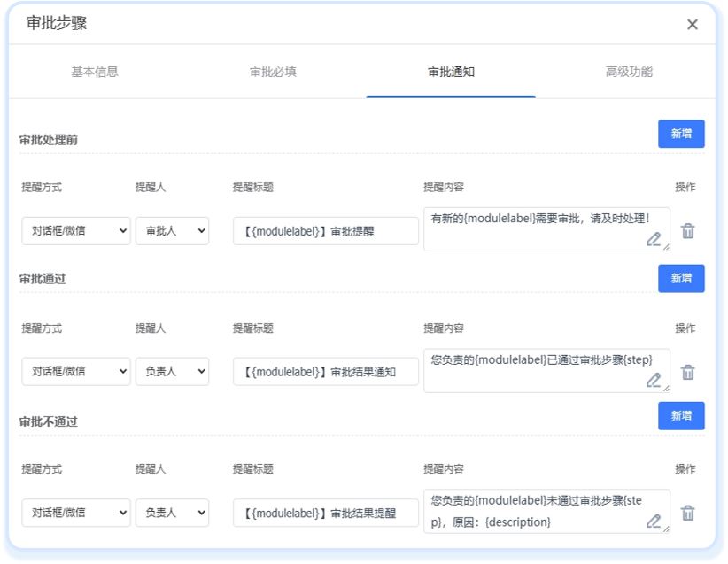728x564 pixels.
Task: Click 新增 in the 审批通过 section
Action: 682,278
